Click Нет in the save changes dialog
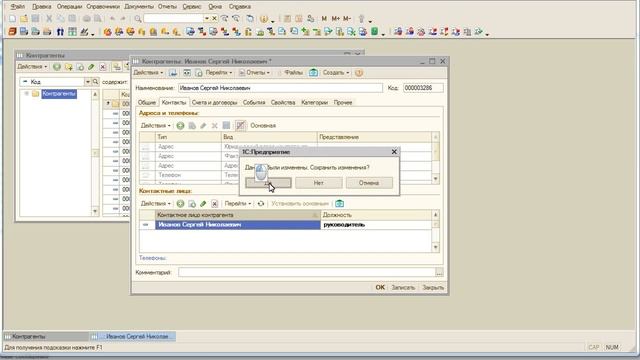The width and height of the screenshot is (640, 360). point(318,183)
